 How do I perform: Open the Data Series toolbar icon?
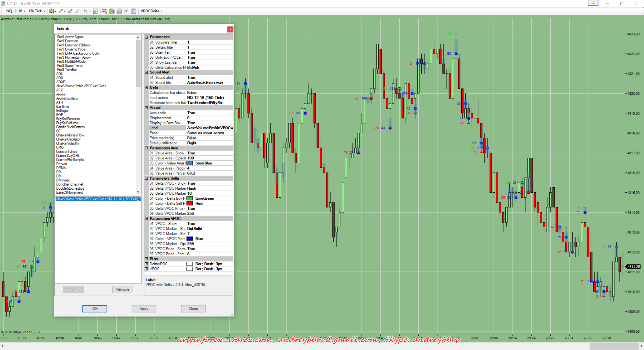(112, 11)
